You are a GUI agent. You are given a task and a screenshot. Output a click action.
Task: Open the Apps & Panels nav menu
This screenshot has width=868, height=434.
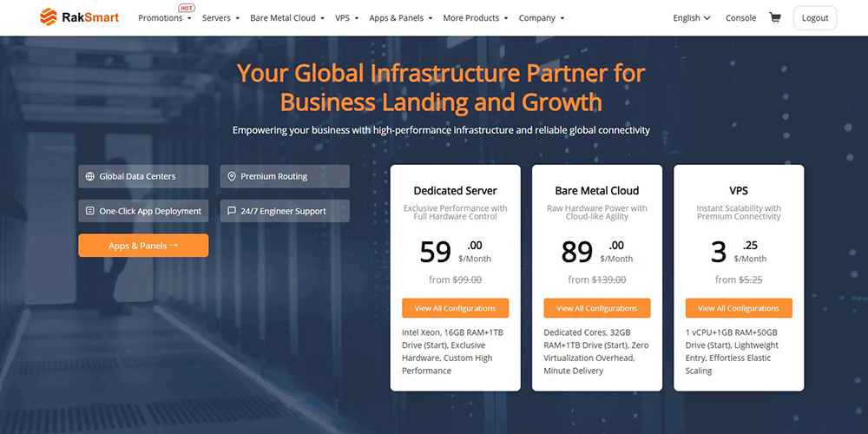point(400,18)
